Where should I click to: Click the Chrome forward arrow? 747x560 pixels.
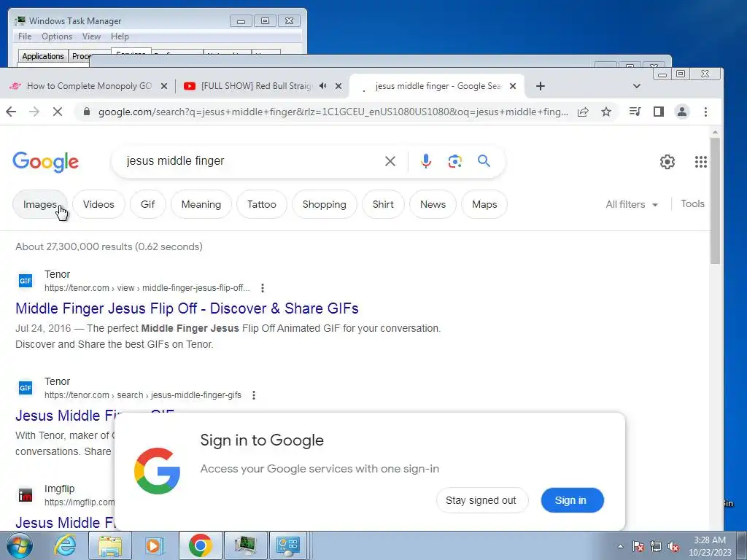click(34, 112)
